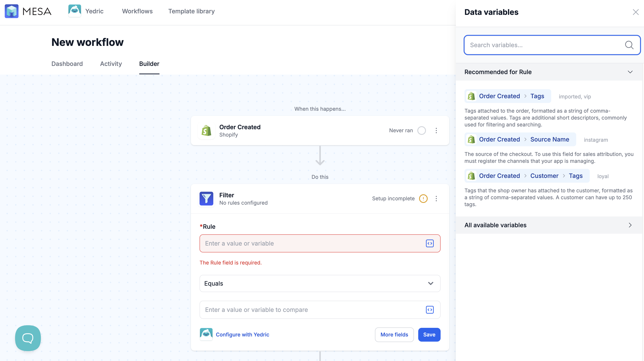644x361 pixels.
Task: Click the Save button
Action: coord(429,335)
